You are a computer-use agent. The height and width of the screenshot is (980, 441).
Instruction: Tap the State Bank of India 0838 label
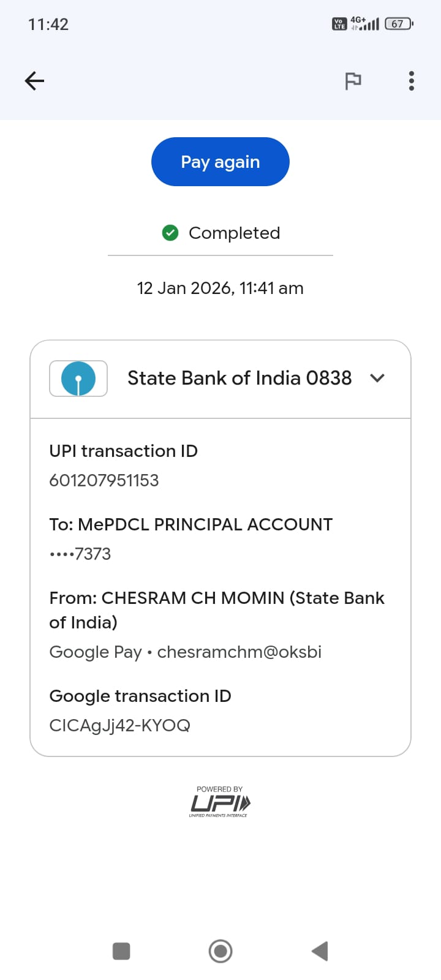(x=239, y=379)
